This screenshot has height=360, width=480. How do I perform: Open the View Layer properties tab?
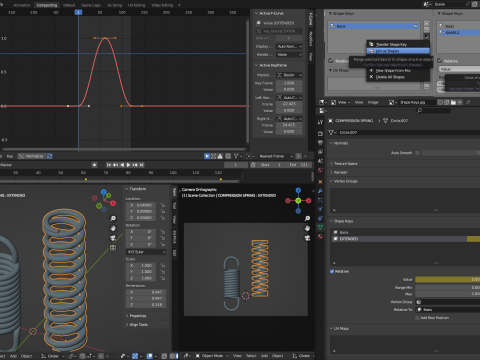320,152
